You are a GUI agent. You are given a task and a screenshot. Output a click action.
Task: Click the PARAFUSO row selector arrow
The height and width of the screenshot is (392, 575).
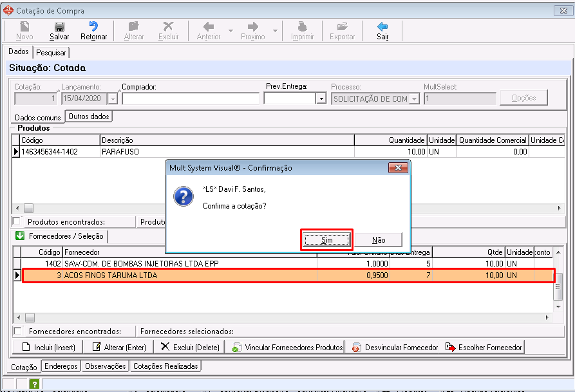(x=15, y=152)
